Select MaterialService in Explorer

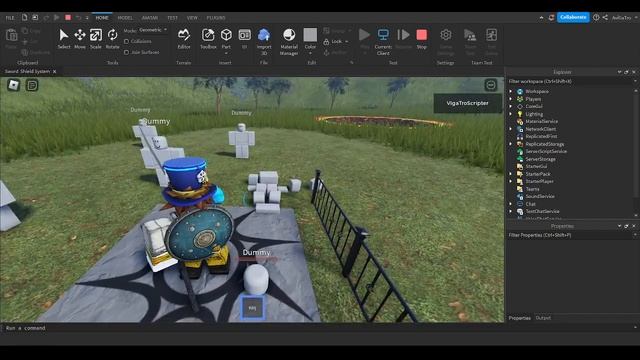pyautogui.click(x=541, y=121)
